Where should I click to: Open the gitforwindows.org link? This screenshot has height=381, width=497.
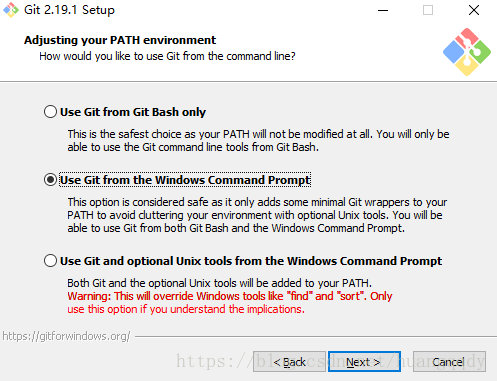pos(66,336)
